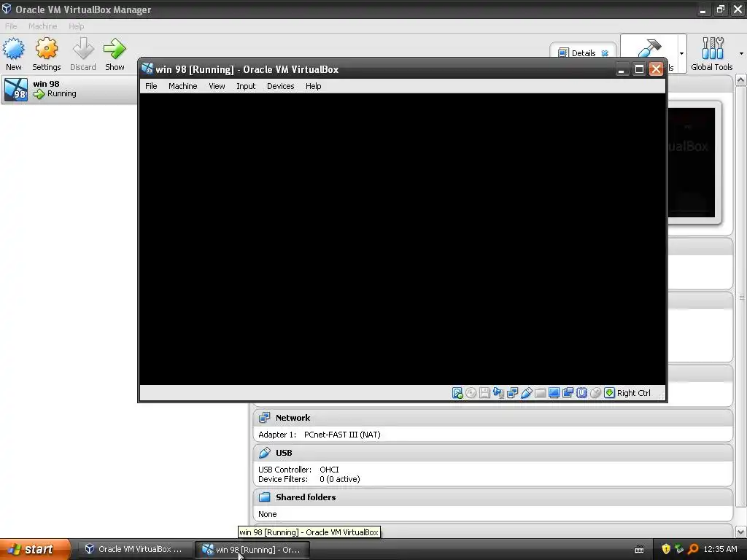The width and height of the screenshot is (747, 560).
Task: Click the green host key arrow icon
Action: click(609, 393)
